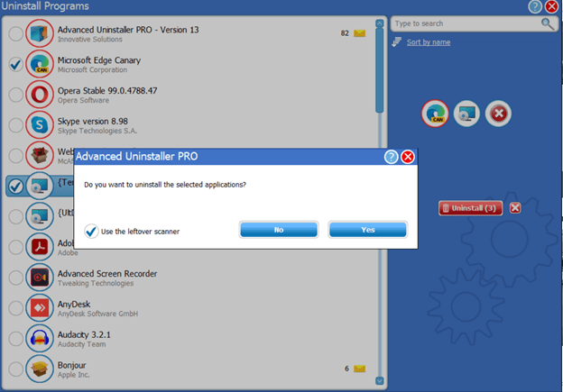Image resolution: width=563 pixels, height=392 pixels.
Task: Uncheck Use the leftover scanner
Action: coord(91,232)
